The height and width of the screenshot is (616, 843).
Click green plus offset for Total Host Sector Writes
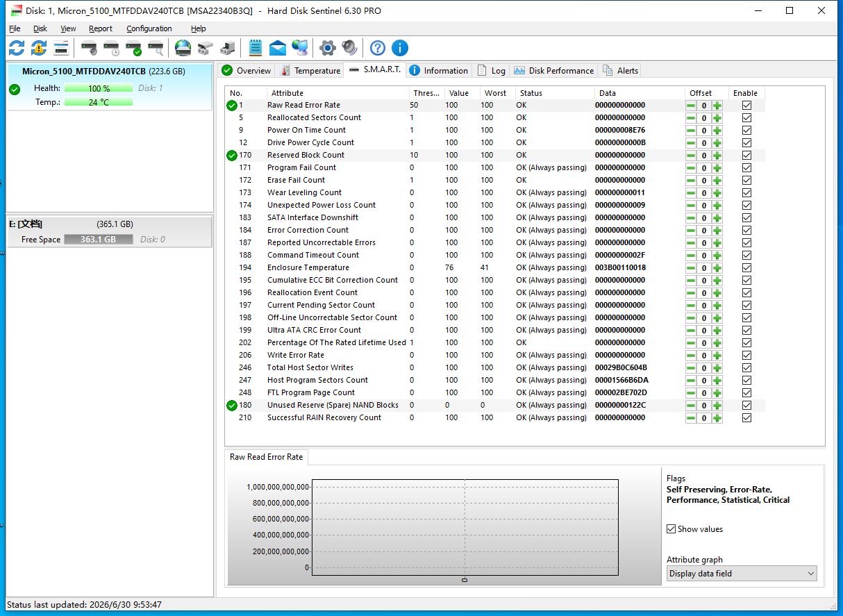point(717,368)
